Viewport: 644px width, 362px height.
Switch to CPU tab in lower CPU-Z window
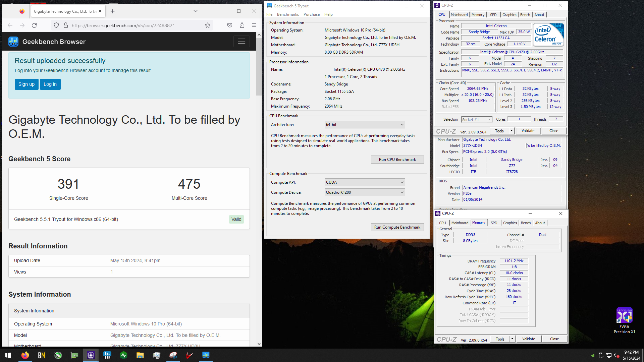pyautogui.click(x=442, y=223)
